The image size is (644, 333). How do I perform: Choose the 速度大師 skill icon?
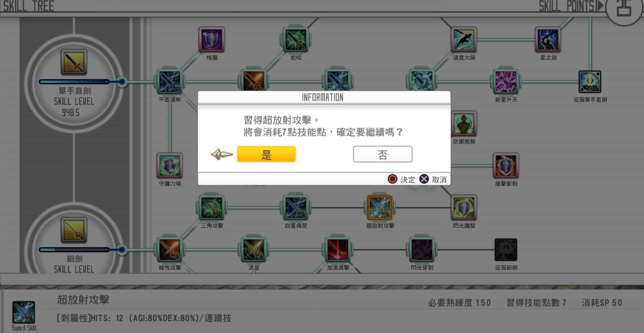464,39
